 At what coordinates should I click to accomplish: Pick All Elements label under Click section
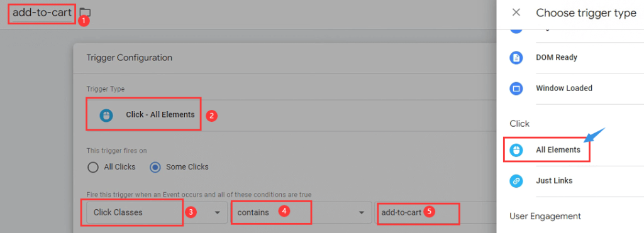point(558,150)
